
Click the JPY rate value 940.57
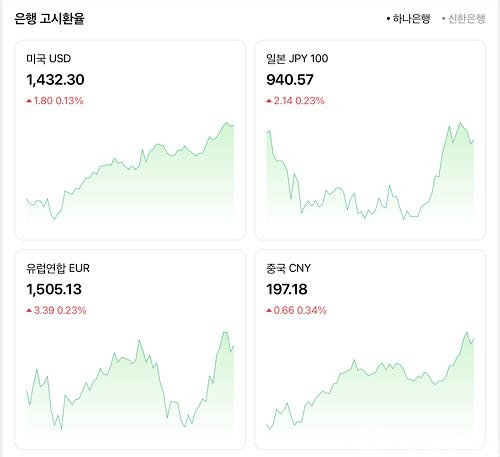point(290,80)
